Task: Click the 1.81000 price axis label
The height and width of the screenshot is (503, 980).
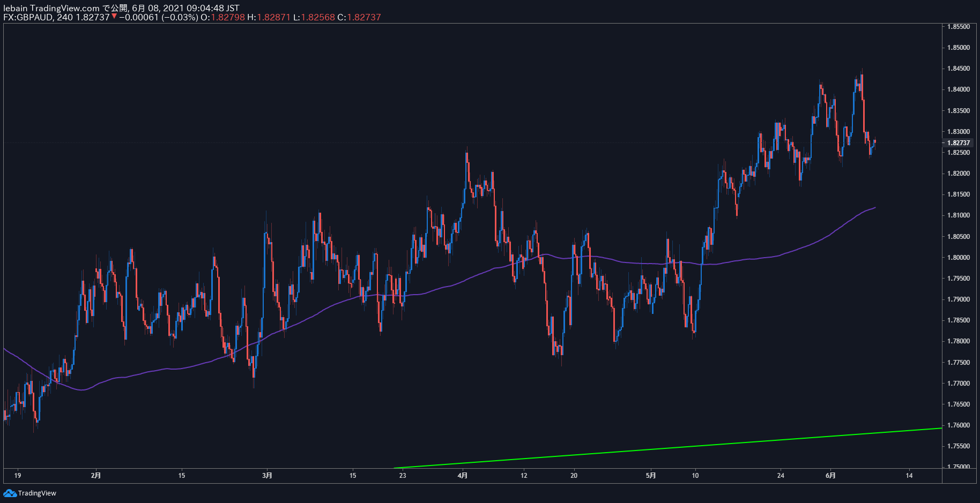Action: [959, 215]
